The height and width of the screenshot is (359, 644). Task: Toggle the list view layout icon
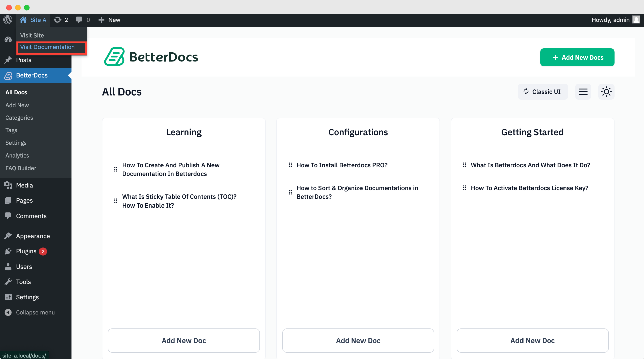click(583, 91)
